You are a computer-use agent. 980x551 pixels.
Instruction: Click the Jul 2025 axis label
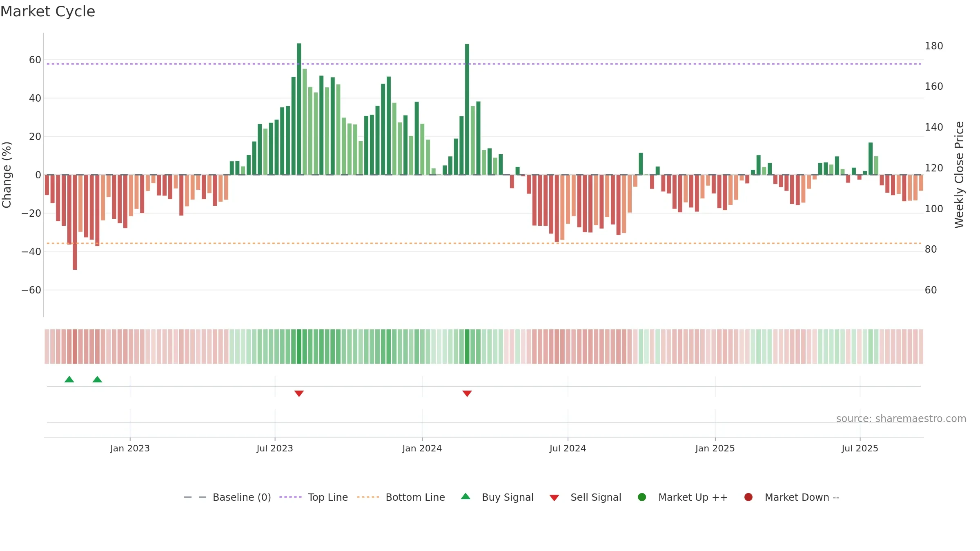[860, 449]
